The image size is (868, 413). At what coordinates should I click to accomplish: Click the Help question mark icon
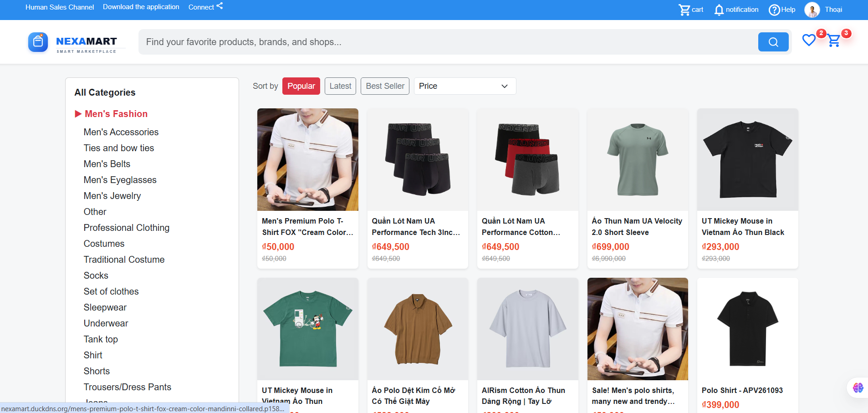(x=774, y=10)
